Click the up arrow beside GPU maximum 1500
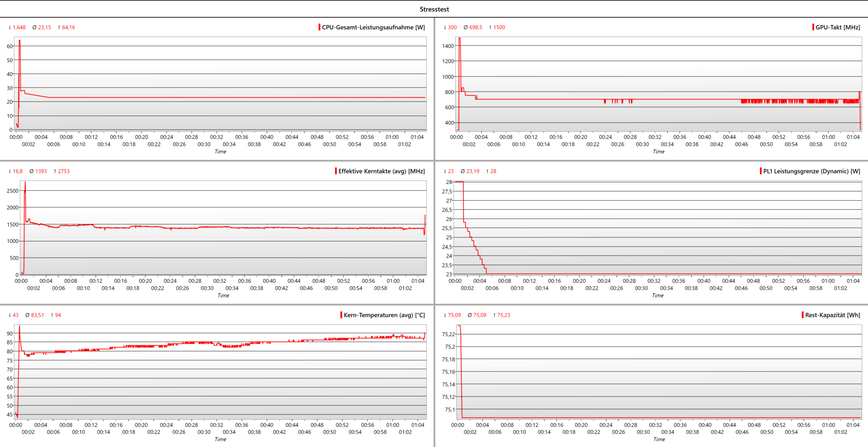868x447 pixels. [490, 28]
